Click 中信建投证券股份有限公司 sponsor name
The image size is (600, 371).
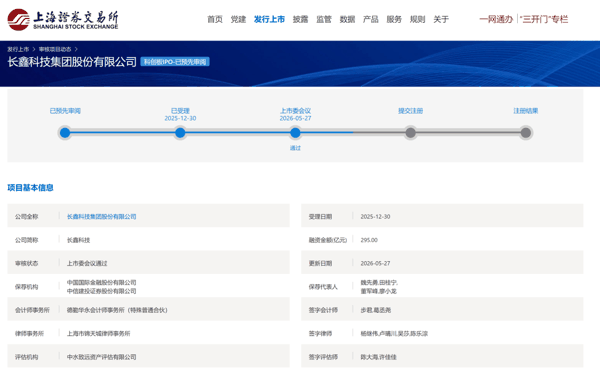click(x=101, y=291)
